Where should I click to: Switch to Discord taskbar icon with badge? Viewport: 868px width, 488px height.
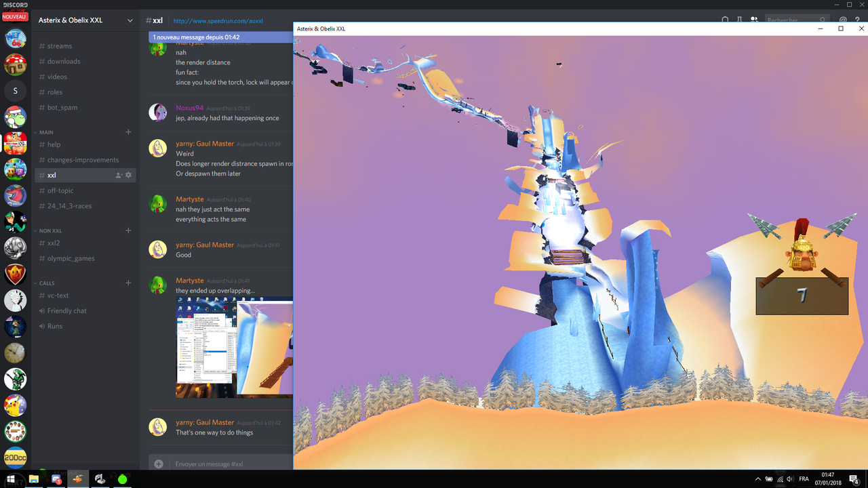(56, 479)
